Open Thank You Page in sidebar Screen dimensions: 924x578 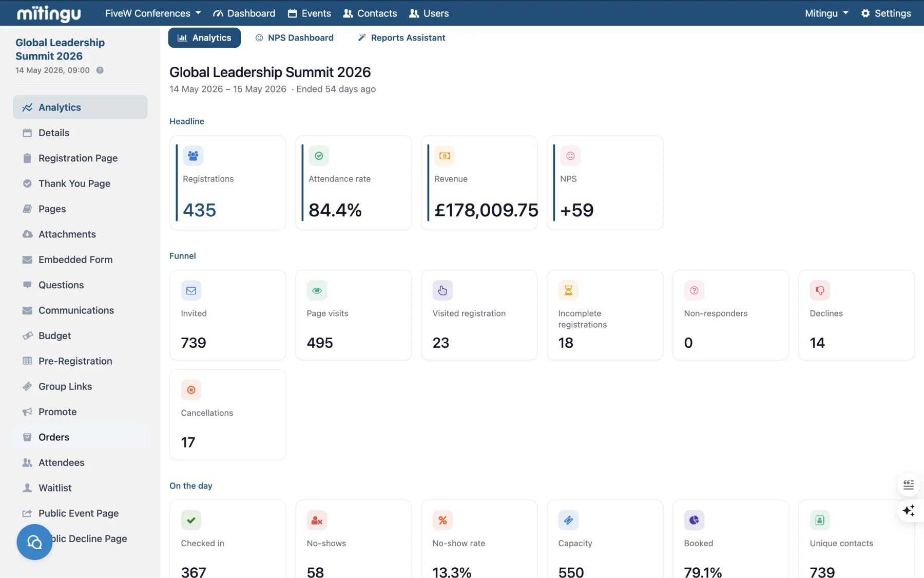point(80,183)
